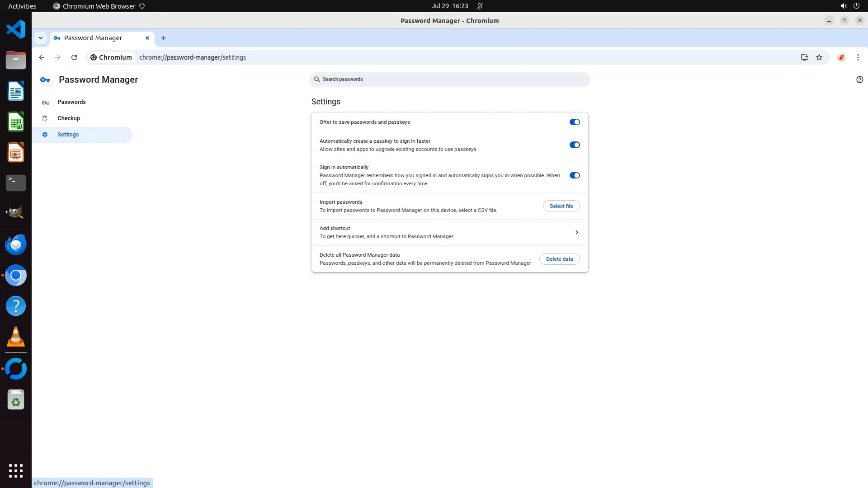Click the reload page icon
Image resolution: width=868 pixels, height=488 pixels.
point(74,57)
